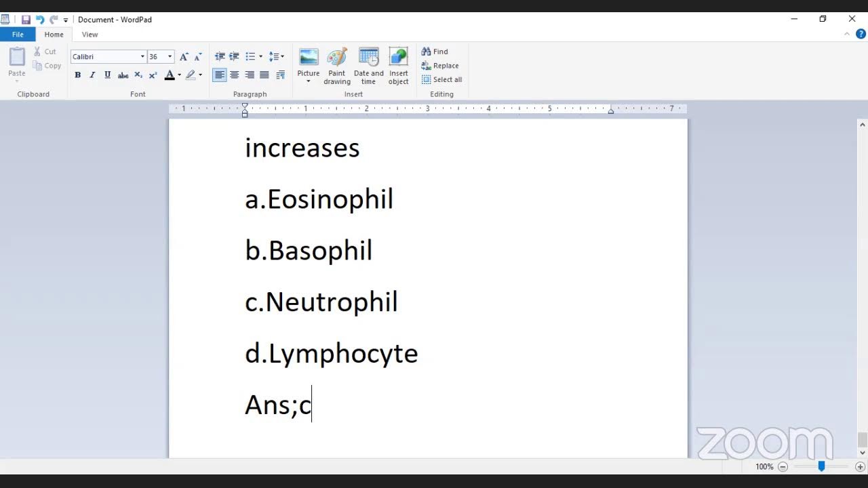Click Insert object

tap(399, 66)
